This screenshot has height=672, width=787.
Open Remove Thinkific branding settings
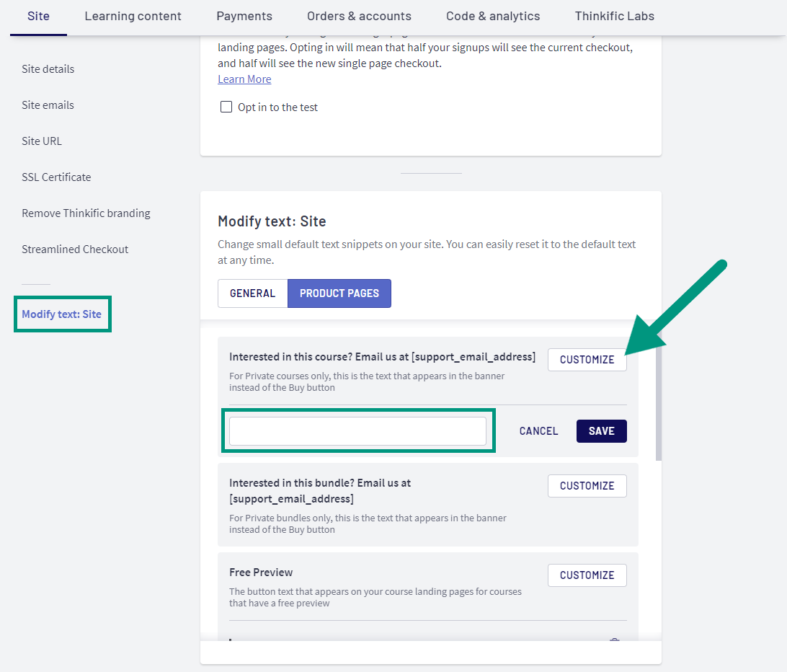click(x=86, y=213)
